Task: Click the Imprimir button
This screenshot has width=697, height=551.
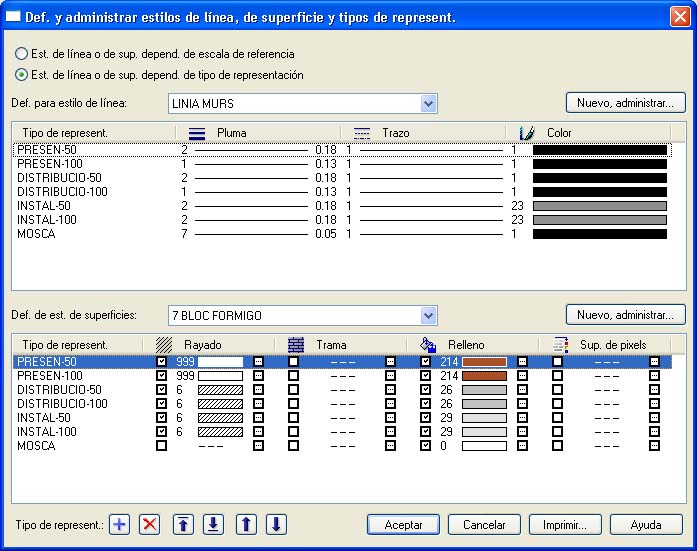Action: (565, 525)
